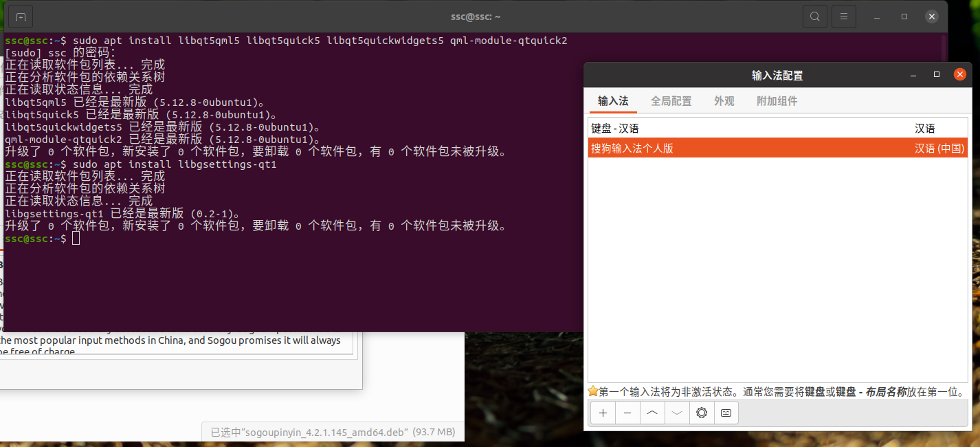
Task: Open a new tab in the terminal
Action: tap(21, 17)
